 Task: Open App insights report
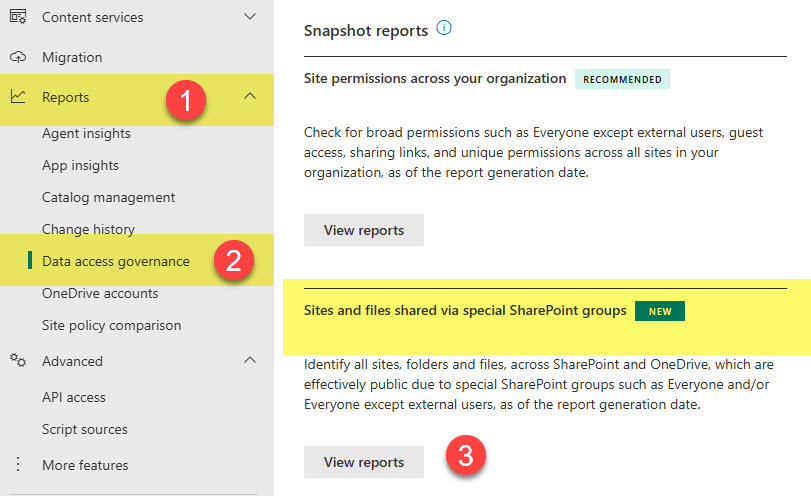(x=80, y=166)
